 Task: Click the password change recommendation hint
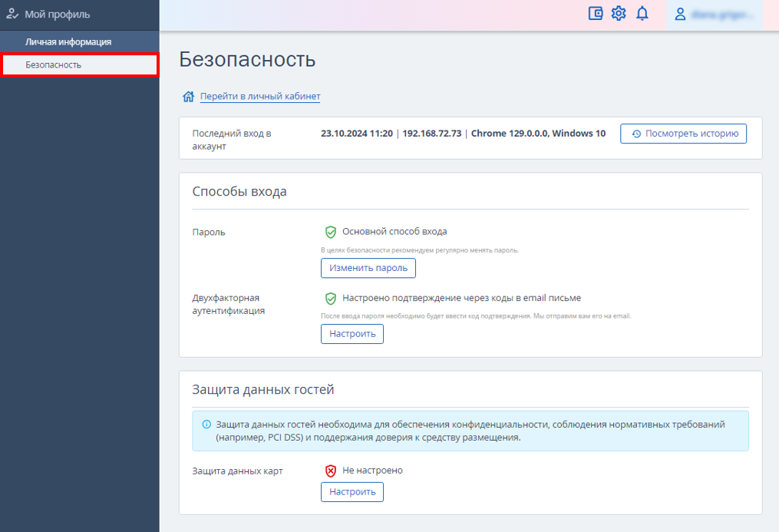click(420, 250)
